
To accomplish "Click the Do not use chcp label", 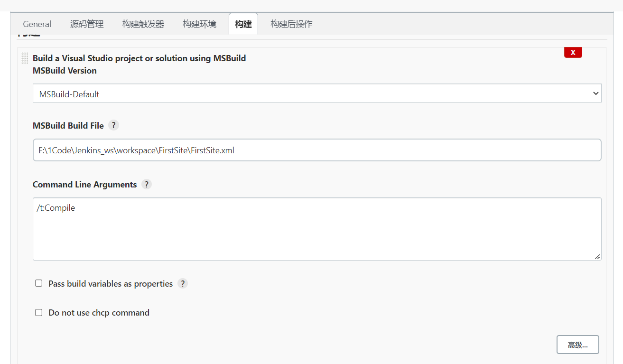I will click(99, 313).
